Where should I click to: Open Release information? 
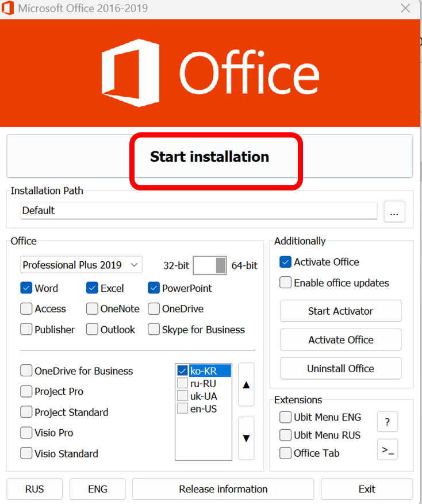(223, 489)
